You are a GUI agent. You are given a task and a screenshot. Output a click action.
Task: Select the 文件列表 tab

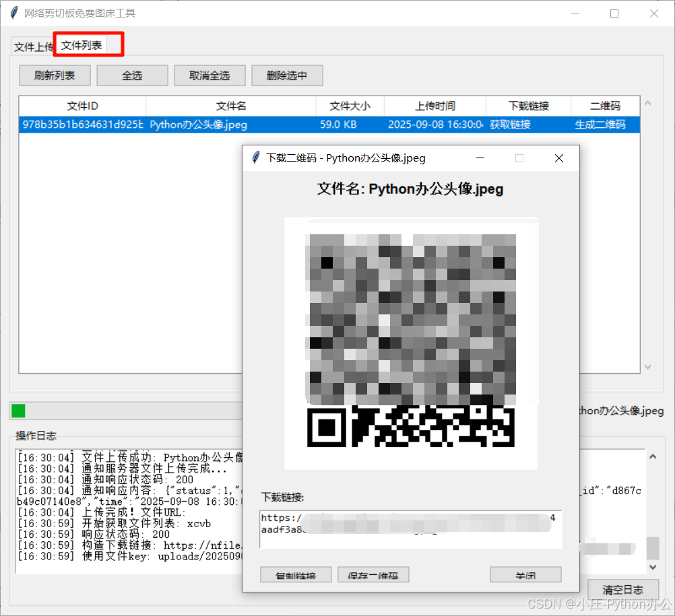click(x=82, y=44)
